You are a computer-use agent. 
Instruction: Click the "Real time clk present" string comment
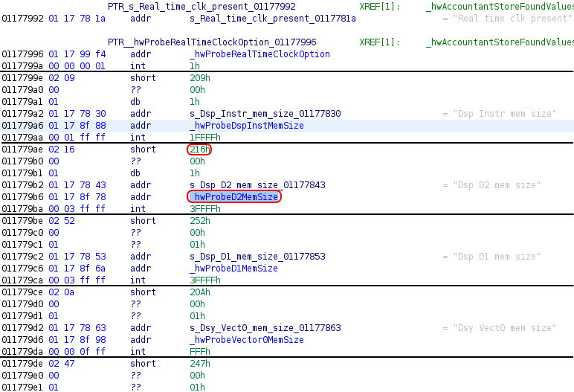pyautogui.click(x=512, y=19)
